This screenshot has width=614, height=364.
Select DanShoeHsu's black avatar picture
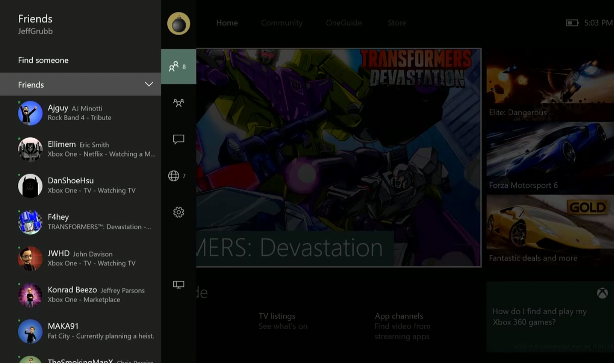click(30, 186)
